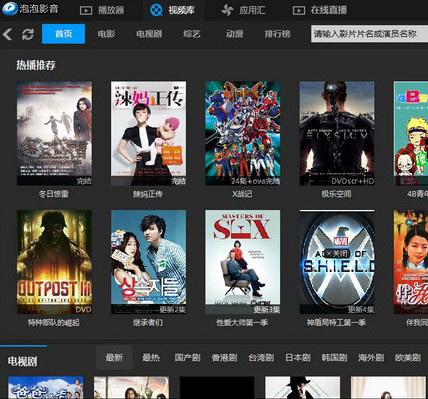Screen dimensions: 428x399
Task: Refresh the page with reload icon
Action: 28,34
